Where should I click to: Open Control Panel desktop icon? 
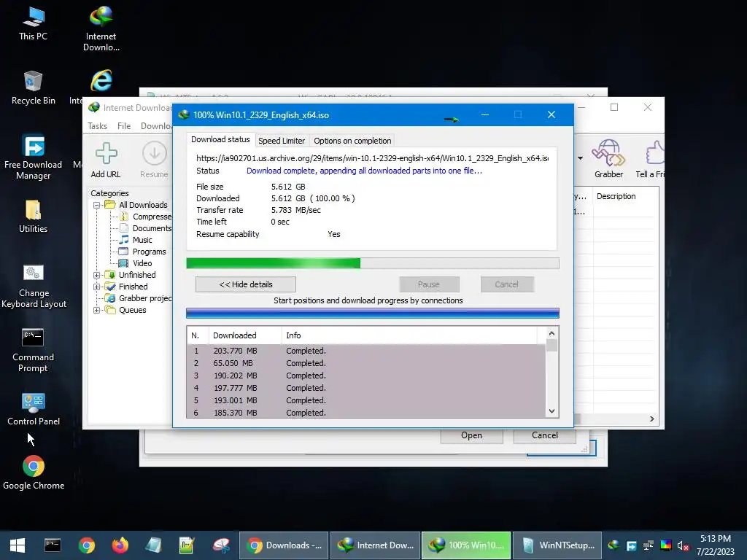(x=34, y=410)
